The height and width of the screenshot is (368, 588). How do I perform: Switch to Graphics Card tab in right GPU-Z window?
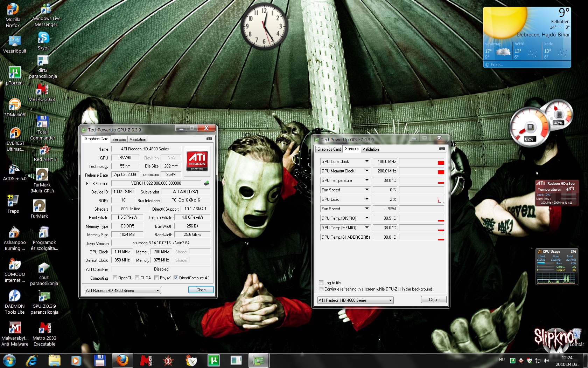(329, 149)
